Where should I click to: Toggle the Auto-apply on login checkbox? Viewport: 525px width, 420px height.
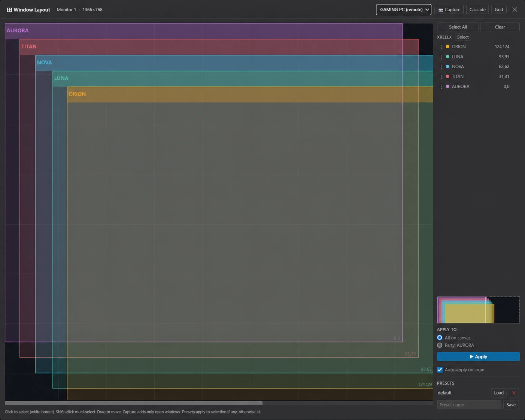(440, 370)
